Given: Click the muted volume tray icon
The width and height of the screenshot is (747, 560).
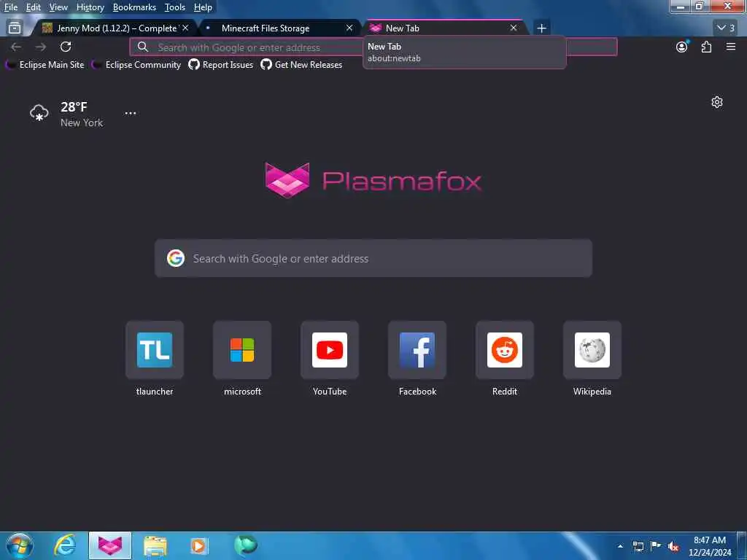Looking at the screenshot, I should click(x=673, y=546).
